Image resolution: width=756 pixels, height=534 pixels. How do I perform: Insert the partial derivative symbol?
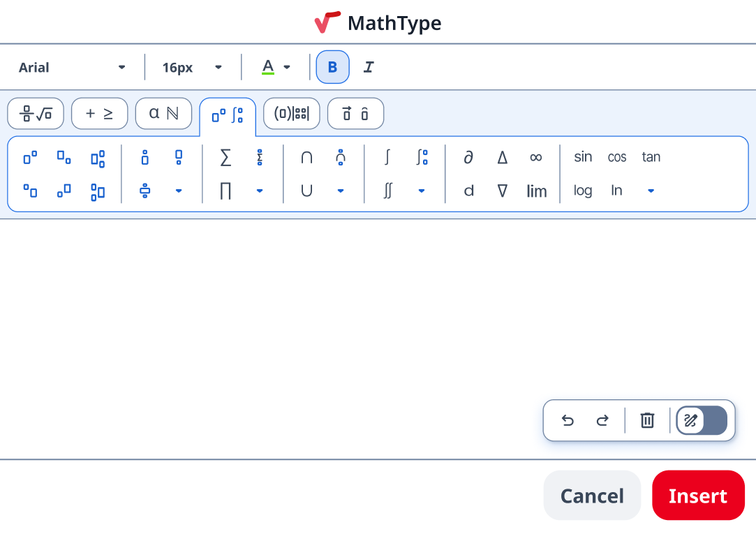pyautogui.click(x=468, y=158)
